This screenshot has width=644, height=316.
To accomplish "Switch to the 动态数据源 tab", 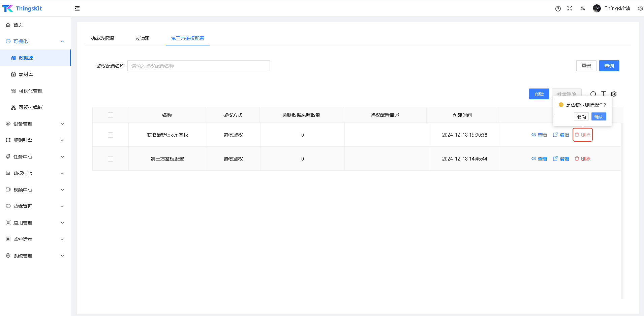I will [102, 38].
